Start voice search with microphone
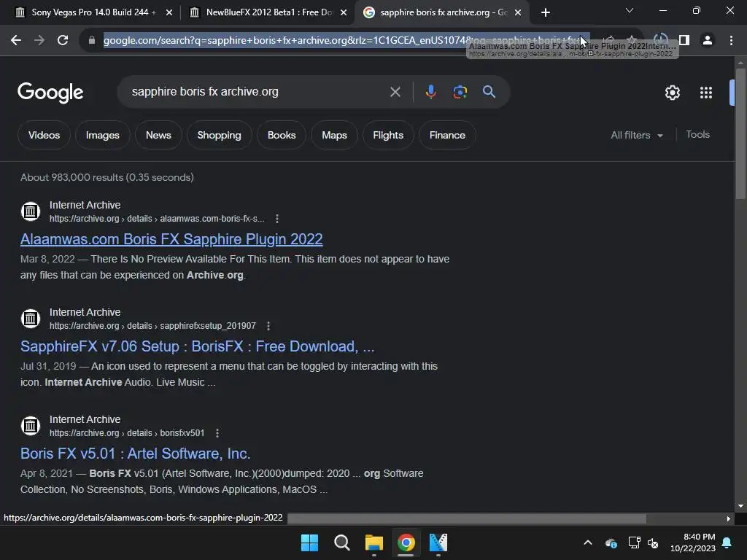Viewport: 747px width, 560px height. point(430,92)
